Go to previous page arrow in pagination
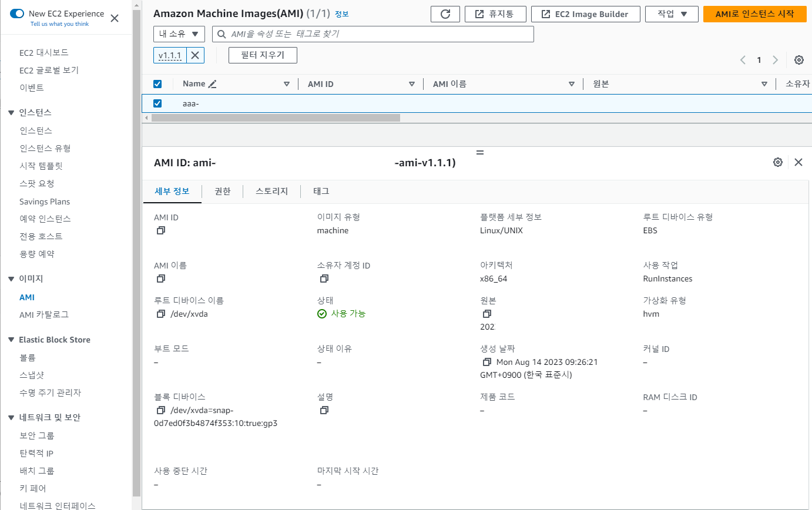 (x=743, y=60)
